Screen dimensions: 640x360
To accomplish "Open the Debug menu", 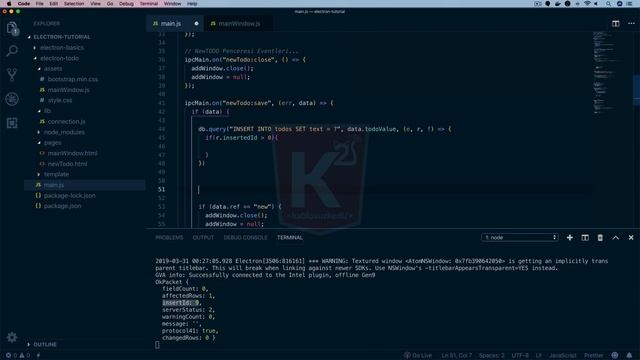I will (x=126, y=4).
